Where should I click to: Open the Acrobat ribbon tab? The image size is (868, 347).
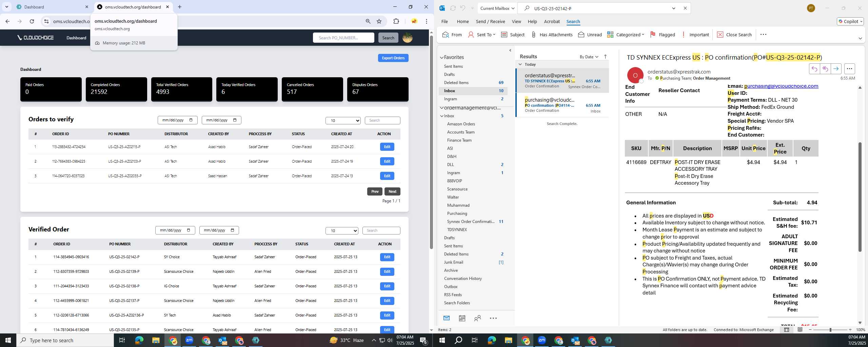(x=552, y=21)
